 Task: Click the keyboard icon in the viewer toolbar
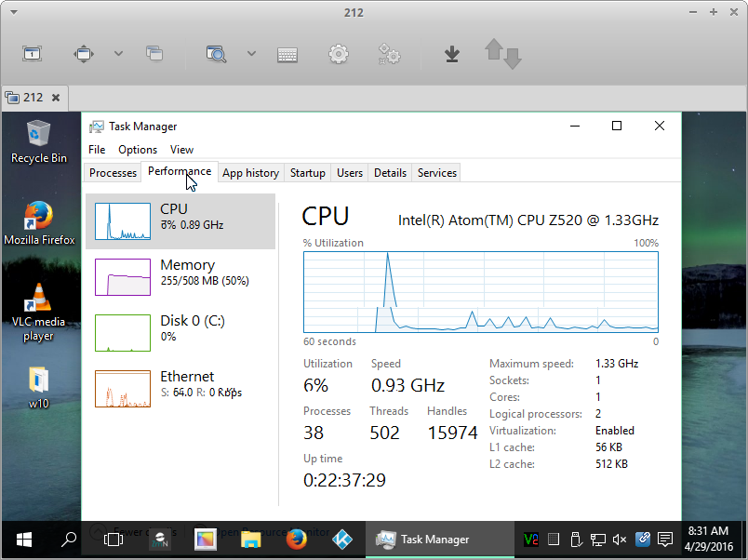(x=287, y=55)
